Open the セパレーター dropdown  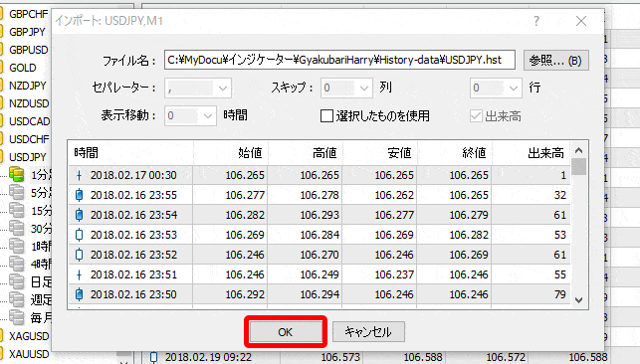point(198,89)
